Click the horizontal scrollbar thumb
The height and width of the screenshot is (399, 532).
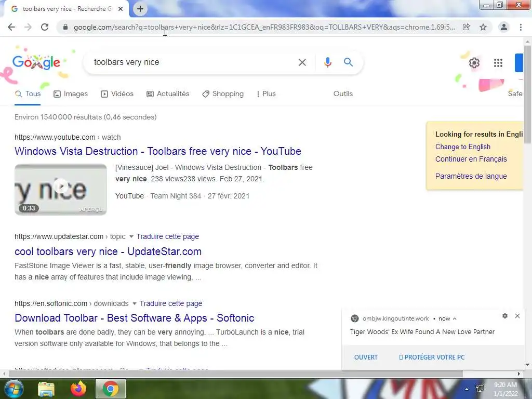coord(236,374)
